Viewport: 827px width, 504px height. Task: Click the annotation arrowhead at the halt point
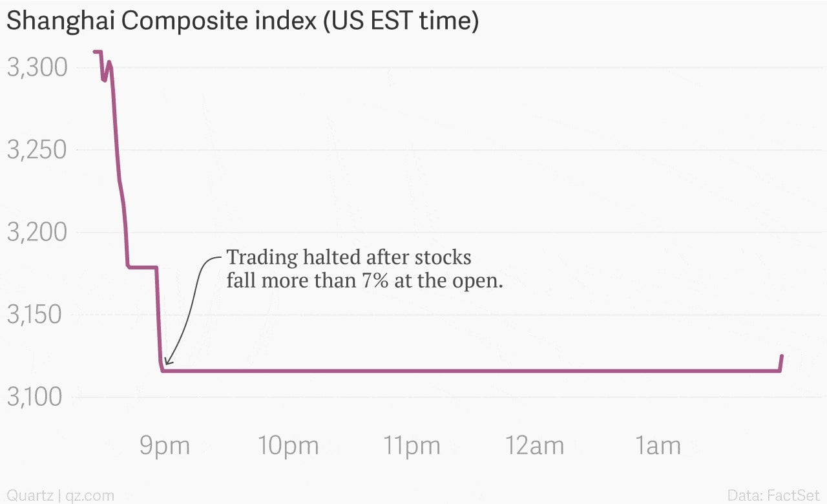click(x=167, y=362)
